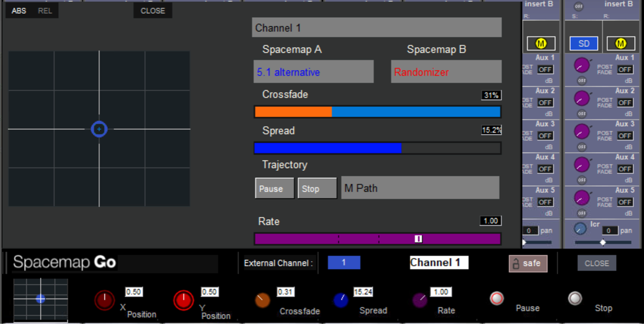Toggle Aux 2 OFF switch beside the purple knob

625,103
